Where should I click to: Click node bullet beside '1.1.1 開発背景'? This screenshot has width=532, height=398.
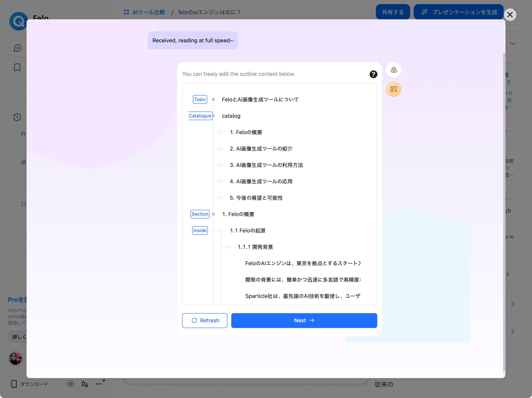229,247
